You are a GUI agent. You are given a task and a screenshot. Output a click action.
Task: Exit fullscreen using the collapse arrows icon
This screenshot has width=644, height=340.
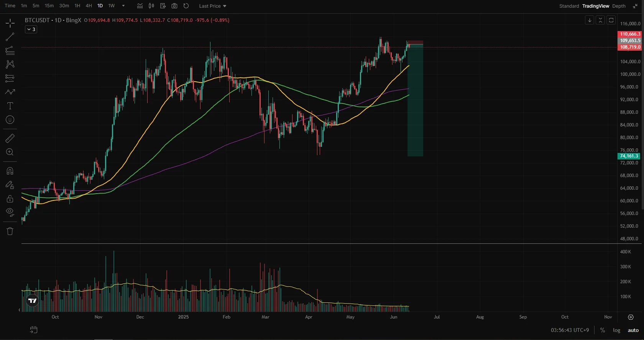[x=635, y=6]
